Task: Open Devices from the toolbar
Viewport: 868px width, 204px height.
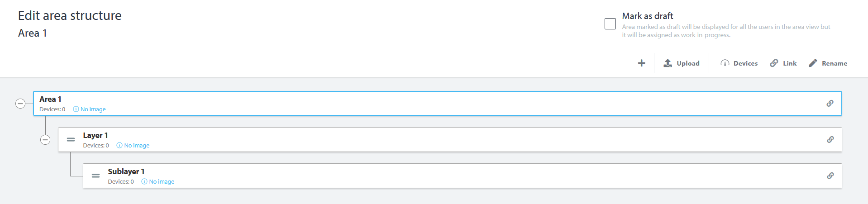Action: click(x=739, y=63)
